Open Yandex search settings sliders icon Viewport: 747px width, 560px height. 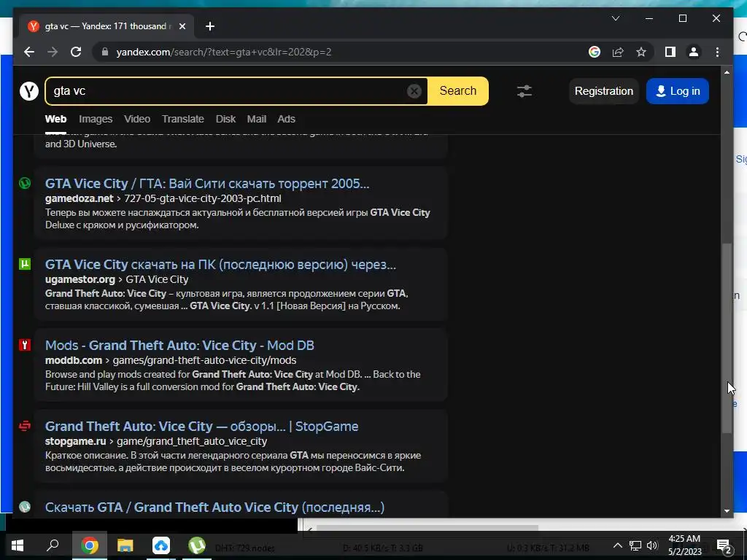(x=525, y=91)
